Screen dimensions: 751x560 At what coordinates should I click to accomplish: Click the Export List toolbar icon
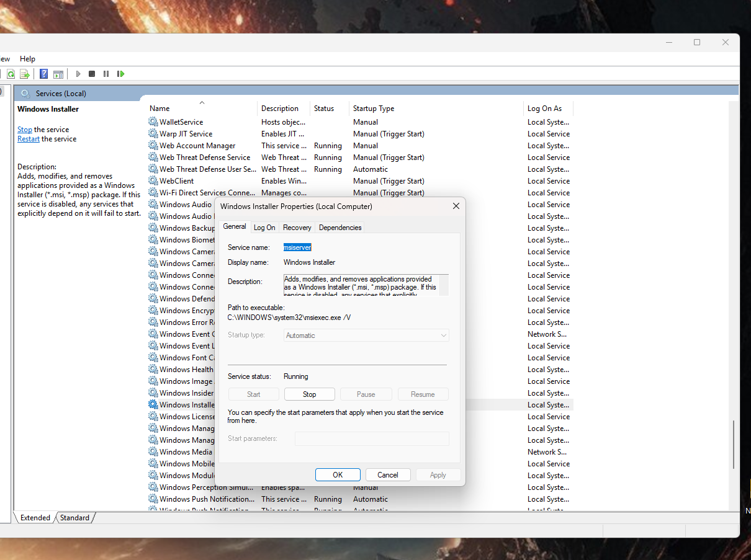[25, 73]
